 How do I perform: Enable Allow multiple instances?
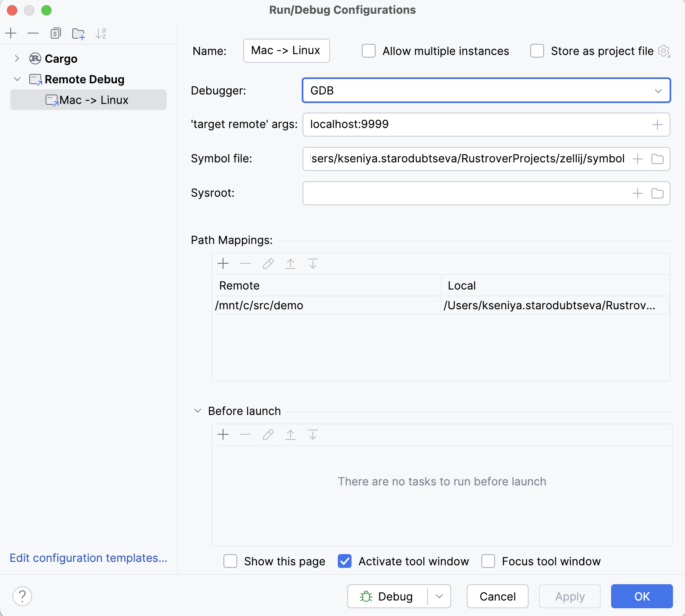[x=369, y=51]
